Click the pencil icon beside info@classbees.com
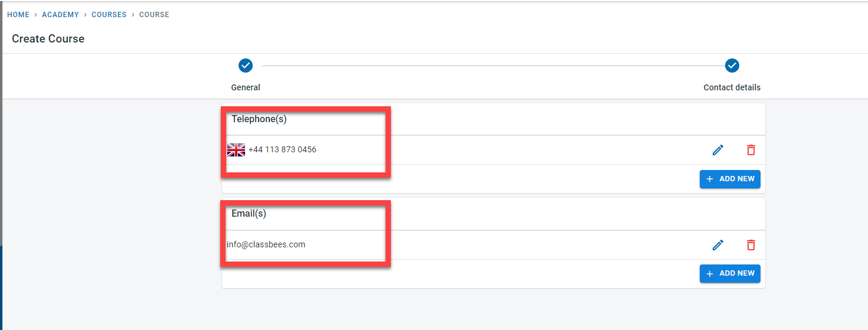The image size is (868, 330). click(x=718, y=244)
